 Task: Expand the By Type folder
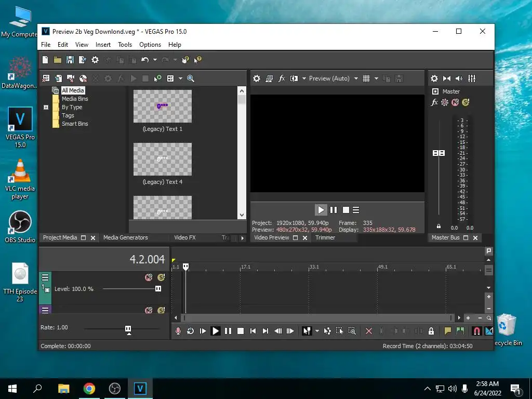pyautogui.click(x=46, y=107)
